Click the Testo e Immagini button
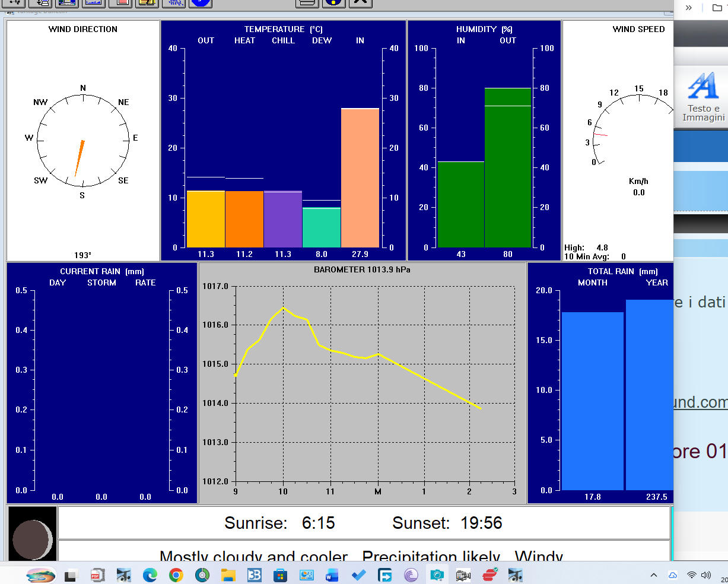This screenshot has width=728, height=584. (703, 97)
